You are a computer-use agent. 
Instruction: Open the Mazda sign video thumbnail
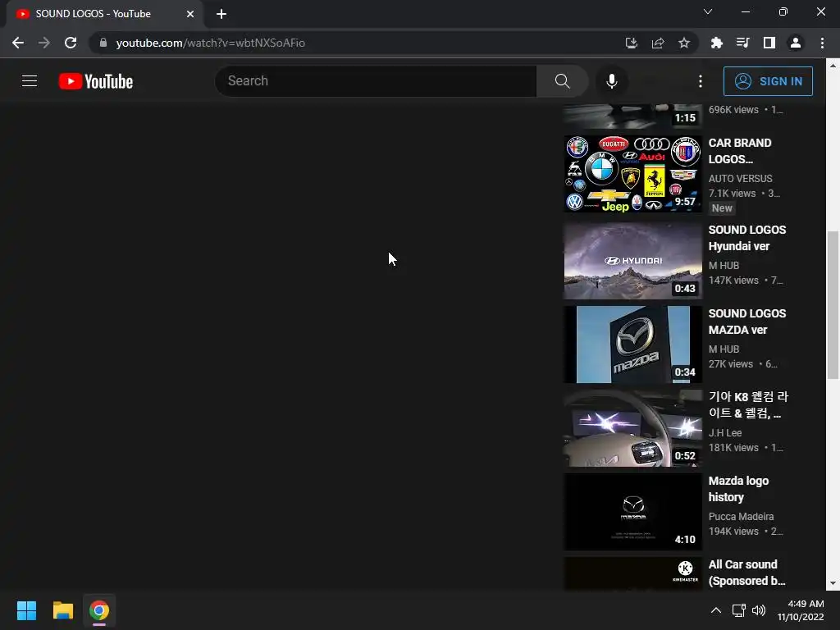click(x=632, y=345)
